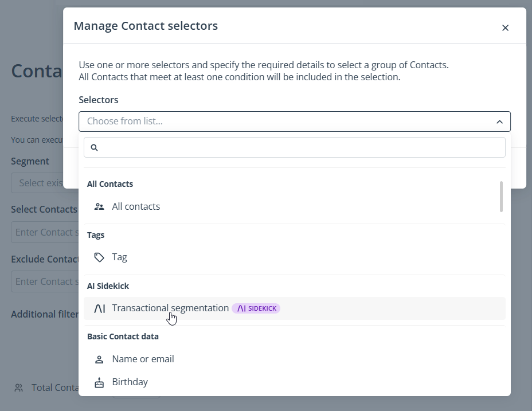Viewport: 532px width, 411px height.
Task: Click the magnifier icon in the search box
Action: tap(94, 147)
